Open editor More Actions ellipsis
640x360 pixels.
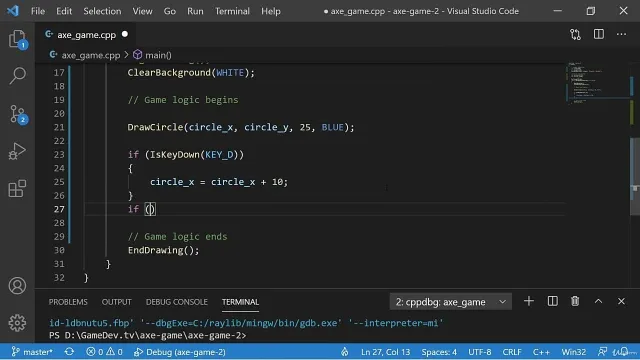pos(621,34)
